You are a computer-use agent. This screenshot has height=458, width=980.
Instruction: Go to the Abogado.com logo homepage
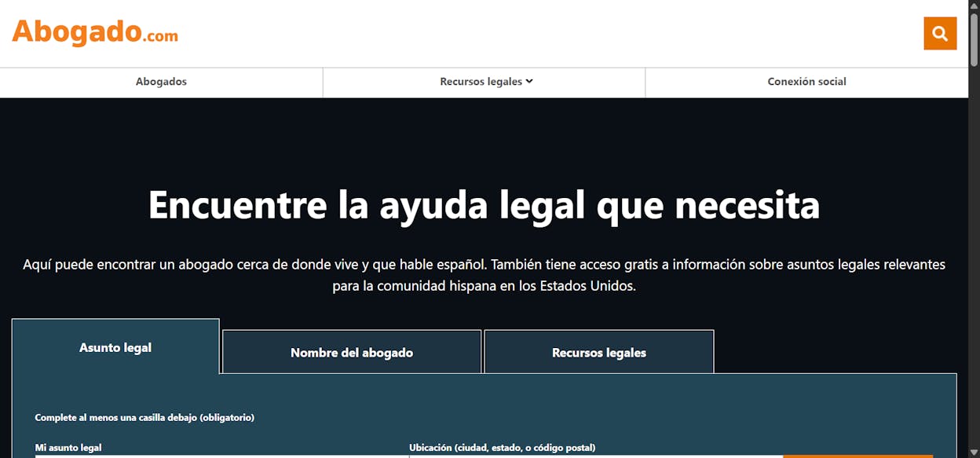tap(95, 32)
